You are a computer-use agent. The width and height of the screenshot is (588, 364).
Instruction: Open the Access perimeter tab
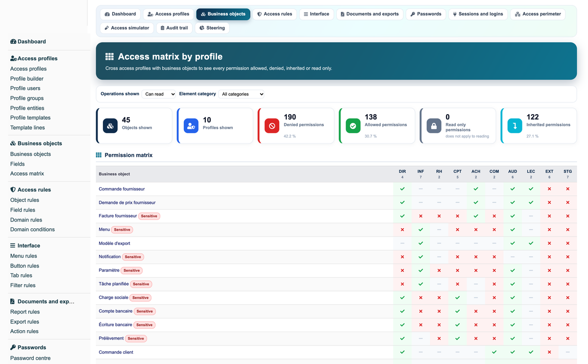538,14
